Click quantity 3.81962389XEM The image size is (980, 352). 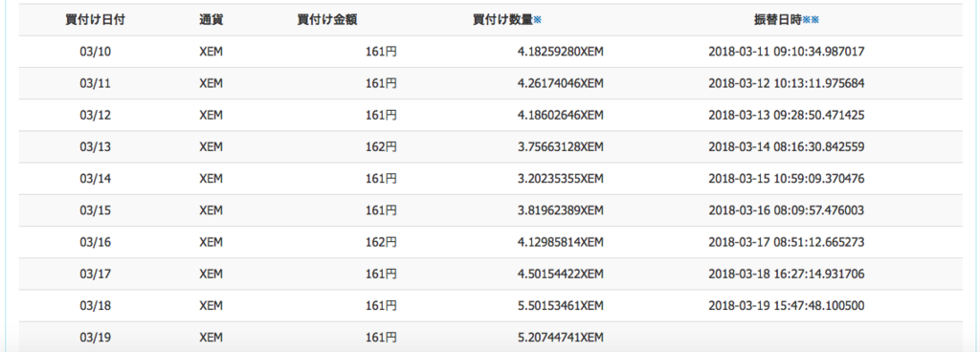[561, 211]
